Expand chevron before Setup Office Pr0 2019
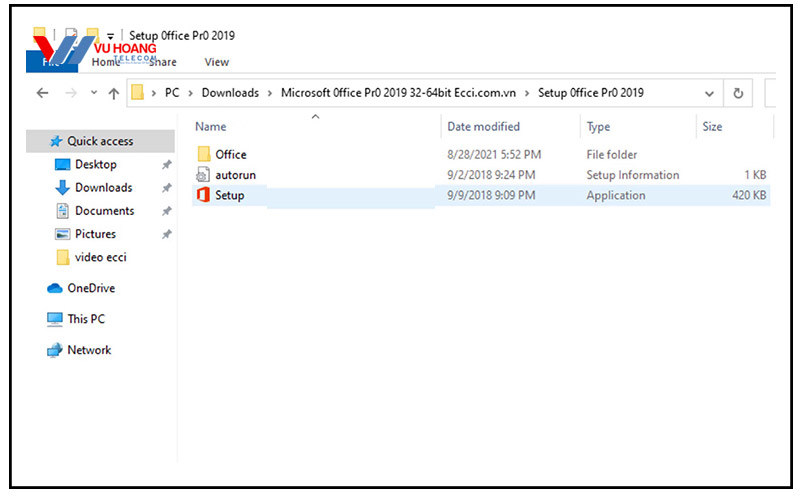Screen dimensions: 800x500 pyautogui.click(x=527, y=93)
